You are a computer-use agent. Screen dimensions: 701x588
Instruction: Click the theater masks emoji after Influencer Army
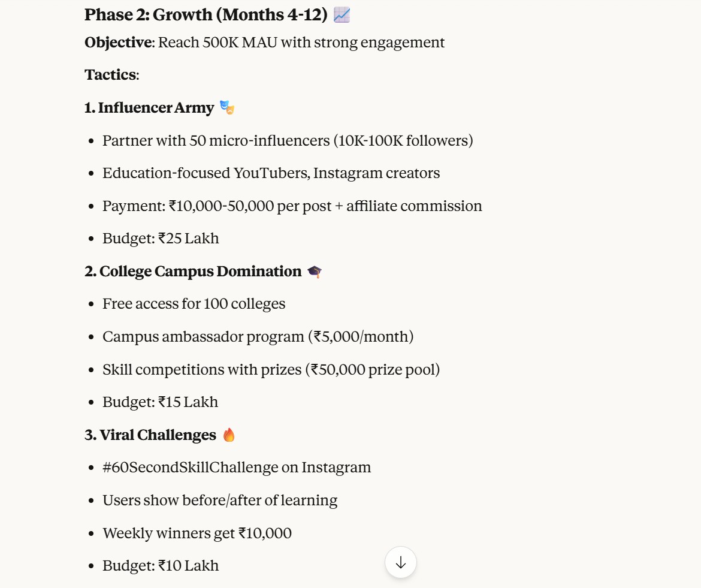(x=227, y=108)
